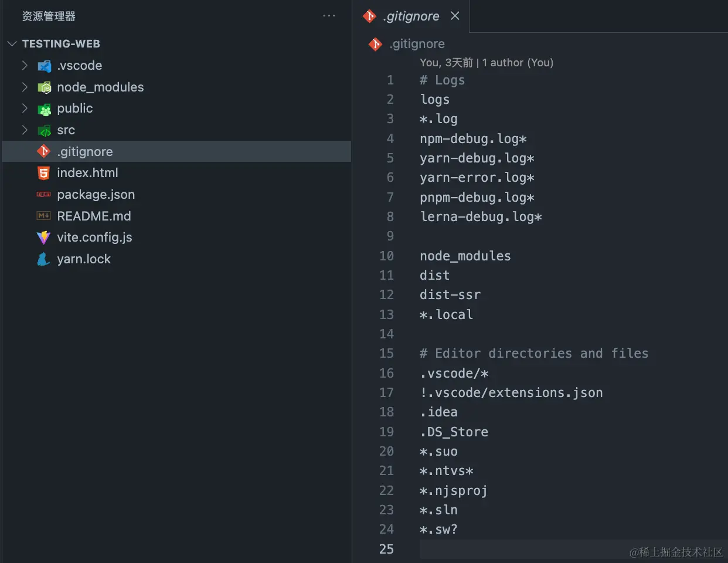
Task: Click the HTML5 icon for index.html
Action: [x=44, y=173]
